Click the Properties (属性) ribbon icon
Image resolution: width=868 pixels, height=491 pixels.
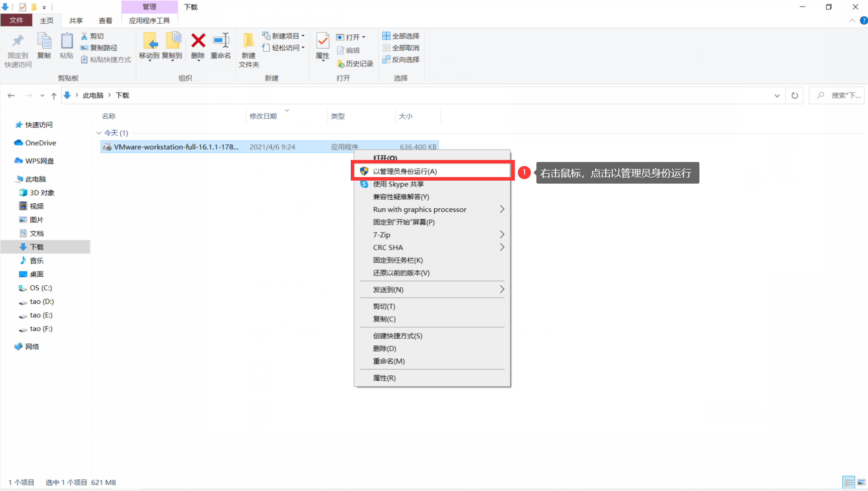tap(323, 41)
